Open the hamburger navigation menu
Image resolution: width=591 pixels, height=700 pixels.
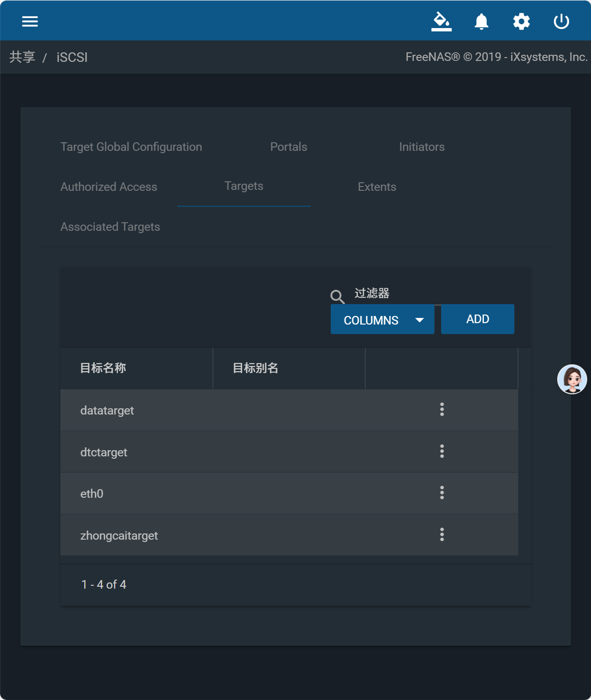tap(30, 21)
